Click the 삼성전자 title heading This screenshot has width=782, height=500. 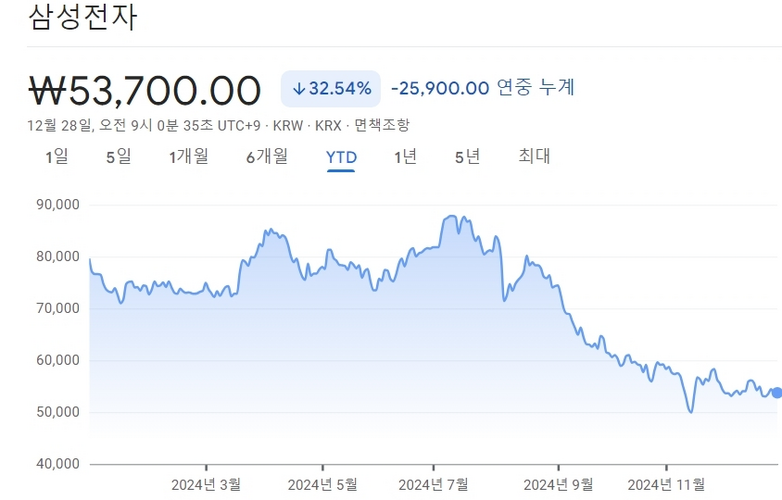tap(82, 16)
